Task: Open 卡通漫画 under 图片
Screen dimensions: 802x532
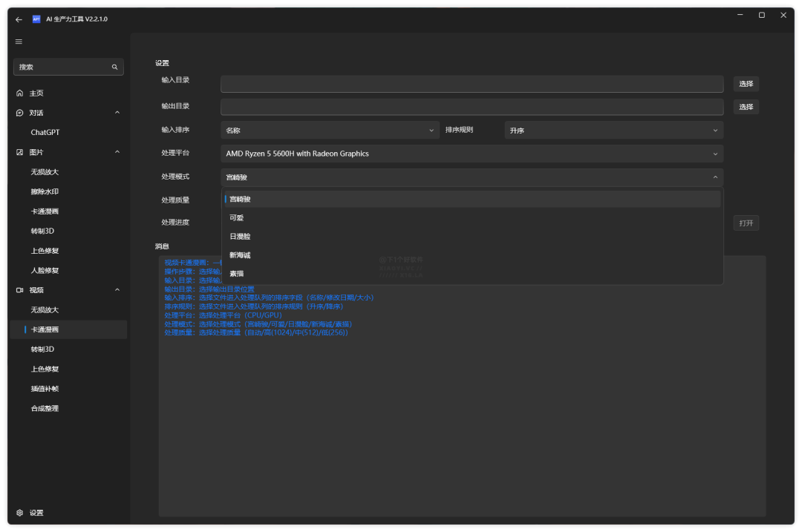Action: point(68,211)
